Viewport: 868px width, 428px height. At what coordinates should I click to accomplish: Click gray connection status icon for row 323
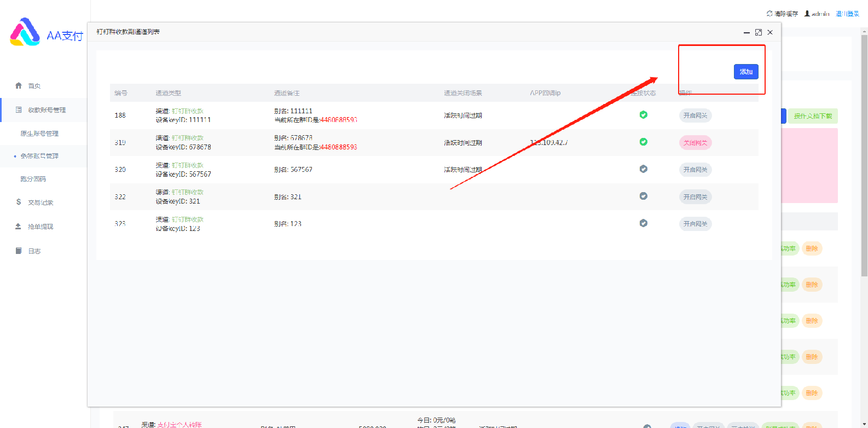coord(644,223)
